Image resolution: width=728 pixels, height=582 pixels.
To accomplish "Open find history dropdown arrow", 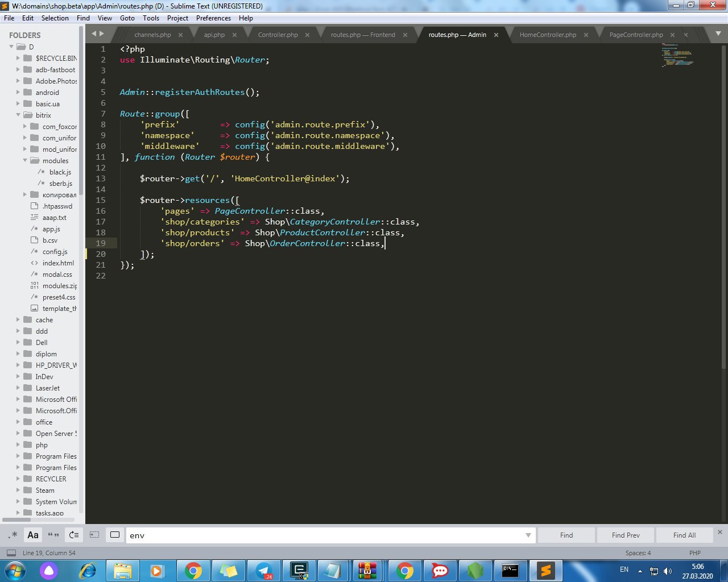I will click(x=528, y=535).
